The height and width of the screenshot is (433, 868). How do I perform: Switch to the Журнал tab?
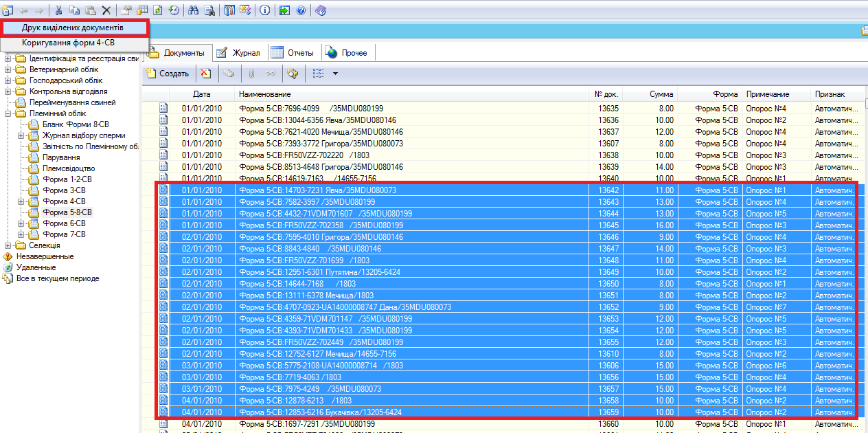[x=238, y=53]
